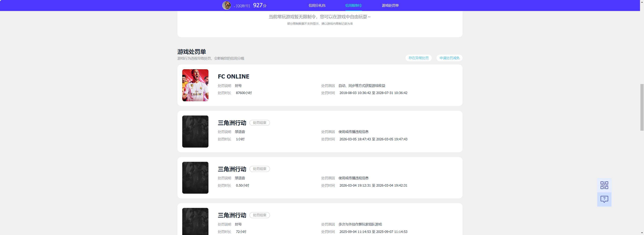Click the 当前常玩游戏暂无限制令 notice text

pyautogui.click(x=320, y=17)
